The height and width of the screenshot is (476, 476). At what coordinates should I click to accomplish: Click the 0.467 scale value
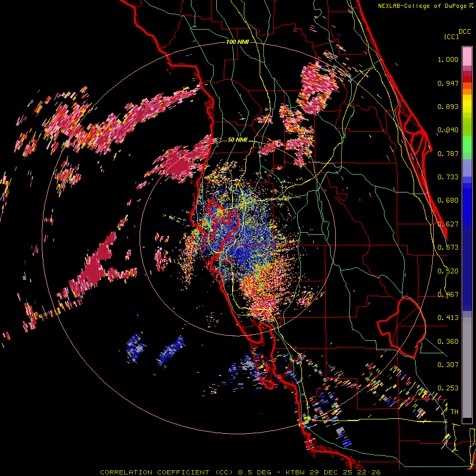point(448,295)
